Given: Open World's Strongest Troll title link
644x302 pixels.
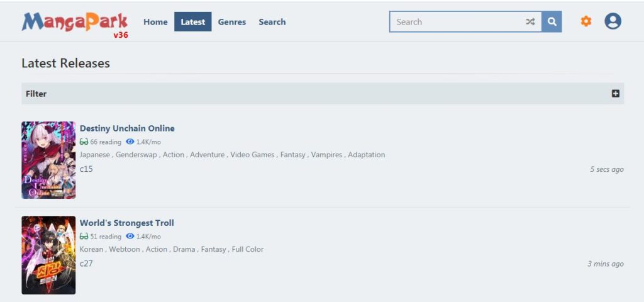Looking at the screenshot, I should (x=126, y=223).
